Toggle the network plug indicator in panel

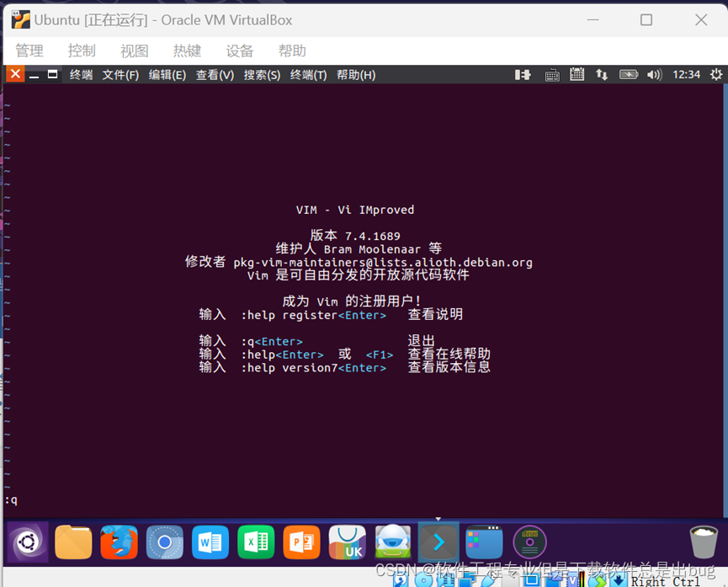click(x=523, y=74)
